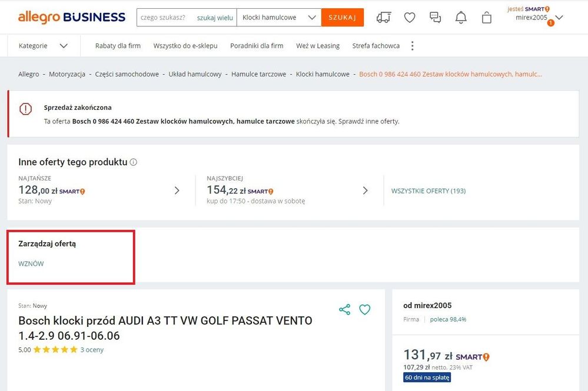Open Poradniki dla firm menu item

pyautogui.click(x=257, y=46)
